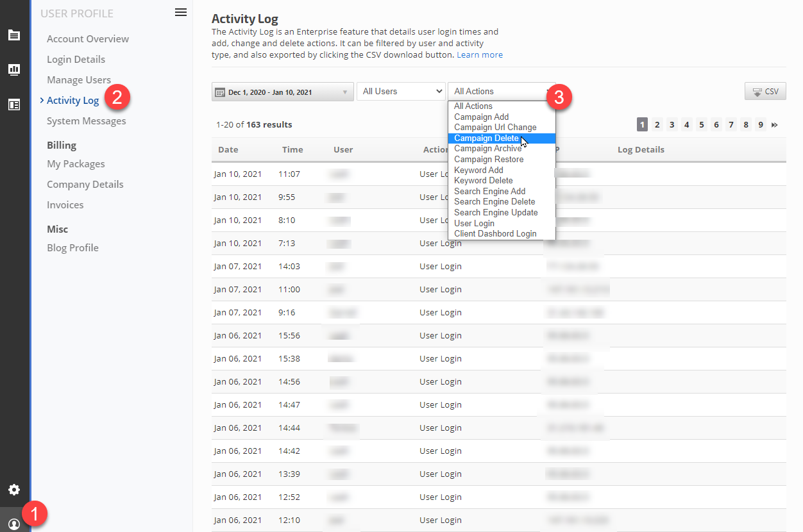This screenshot has width=803, height=532.
Task: Open the campaigns list icon in left rail
Action: pos(14,35)
